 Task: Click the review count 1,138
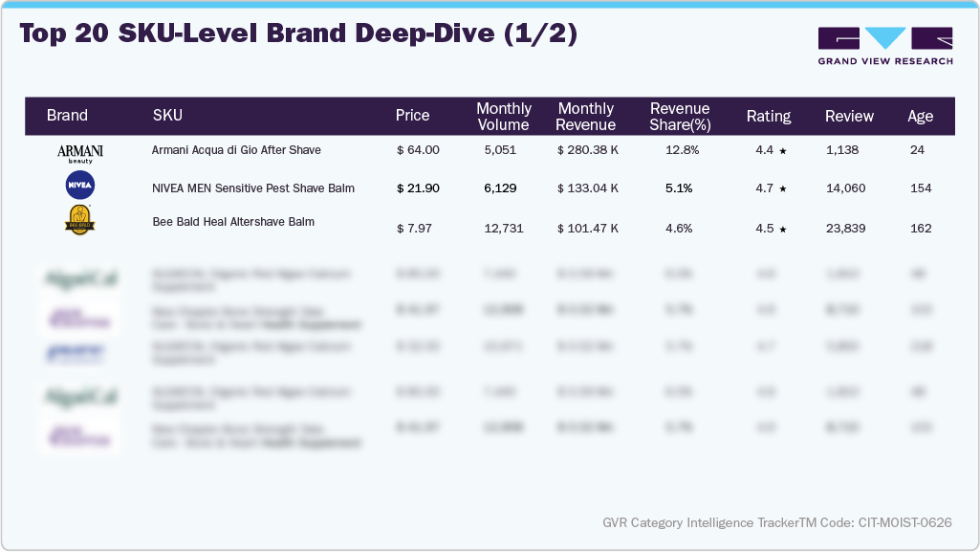click(842, 150)
